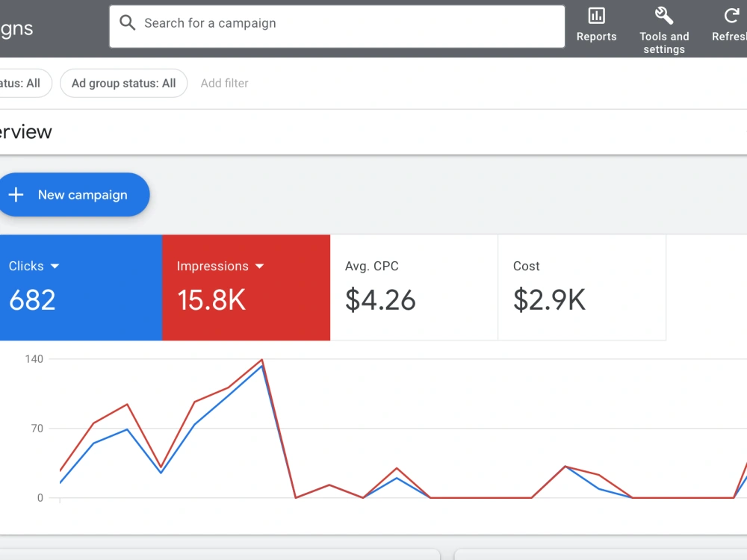The image size is (747, 560).
Task: Focus the Search for a campaign field
Action: [337, 27]
